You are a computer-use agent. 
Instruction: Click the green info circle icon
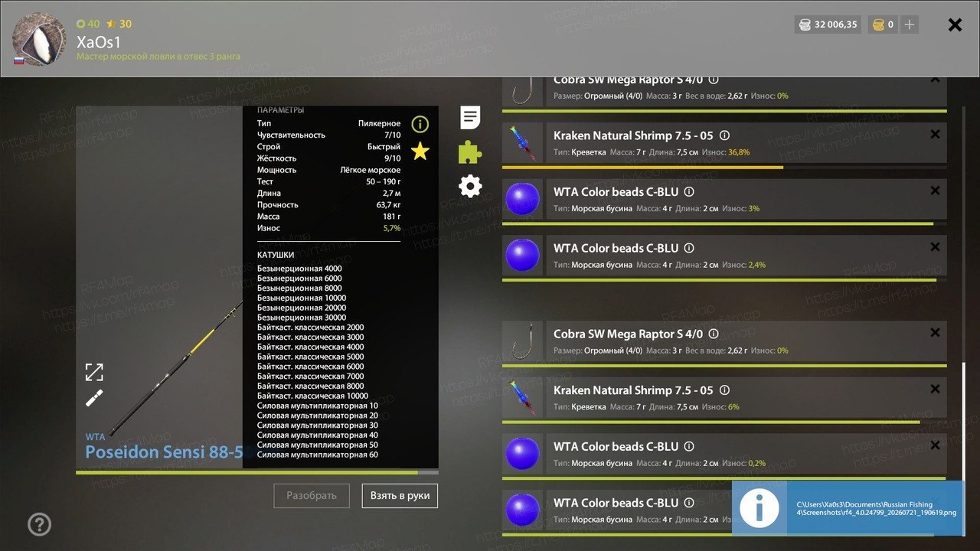click(x=420, y=124)
